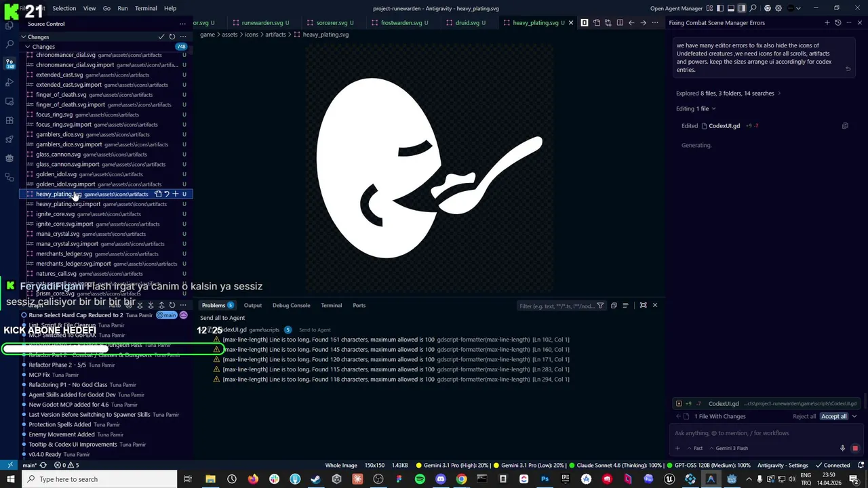
Task: Start a new agent conversation with plus
Action: 827,23
